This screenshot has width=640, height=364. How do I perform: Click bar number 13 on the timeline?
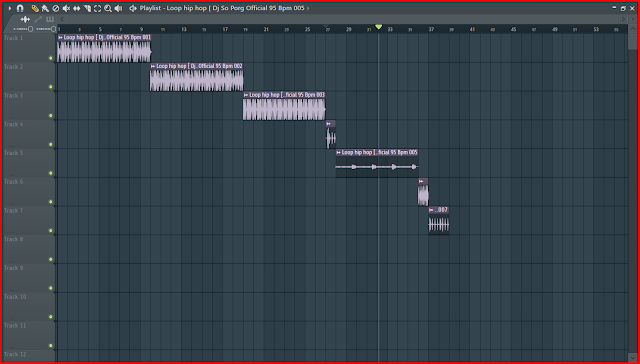(x=184, y=29)
